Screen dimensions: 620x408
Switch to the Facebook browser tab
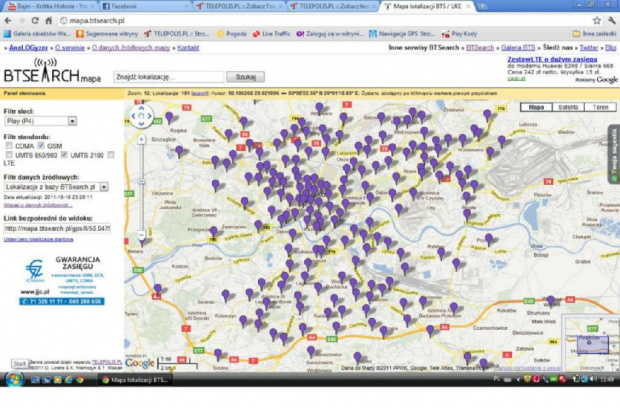[144, 6]
